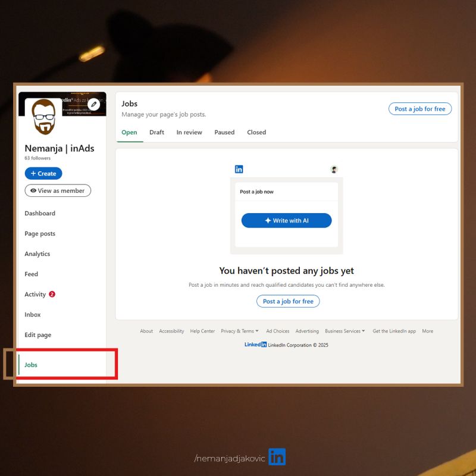Click the LinkedIn logo in job preview

pyautogui.click(x=239, y=170)
